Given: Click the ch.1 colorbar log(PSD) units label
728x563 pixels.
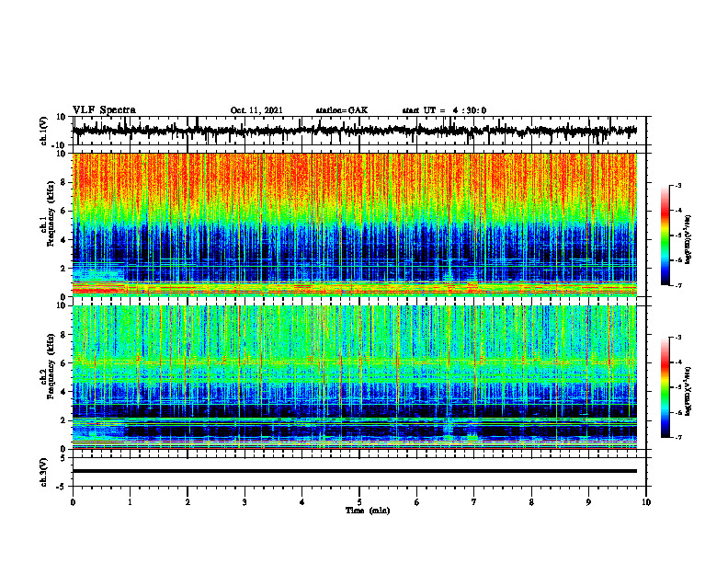Looking at the screenshot, I should point(688,239).
